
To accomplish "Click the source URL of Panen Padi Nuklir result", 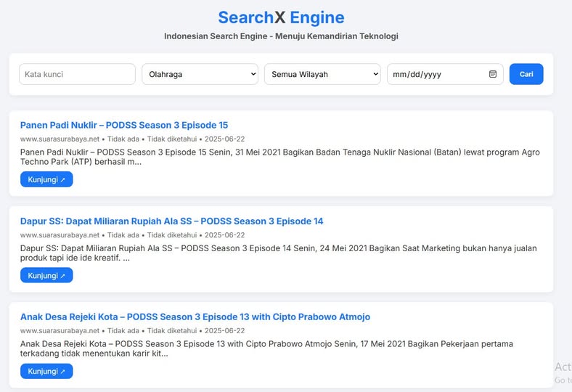I will pos(60,139).
